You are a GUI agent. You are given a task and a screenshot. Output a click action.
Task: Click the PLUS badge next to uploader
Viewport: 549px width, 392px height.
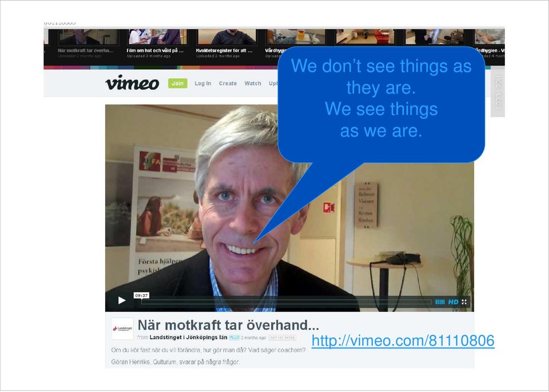point(234,337)
